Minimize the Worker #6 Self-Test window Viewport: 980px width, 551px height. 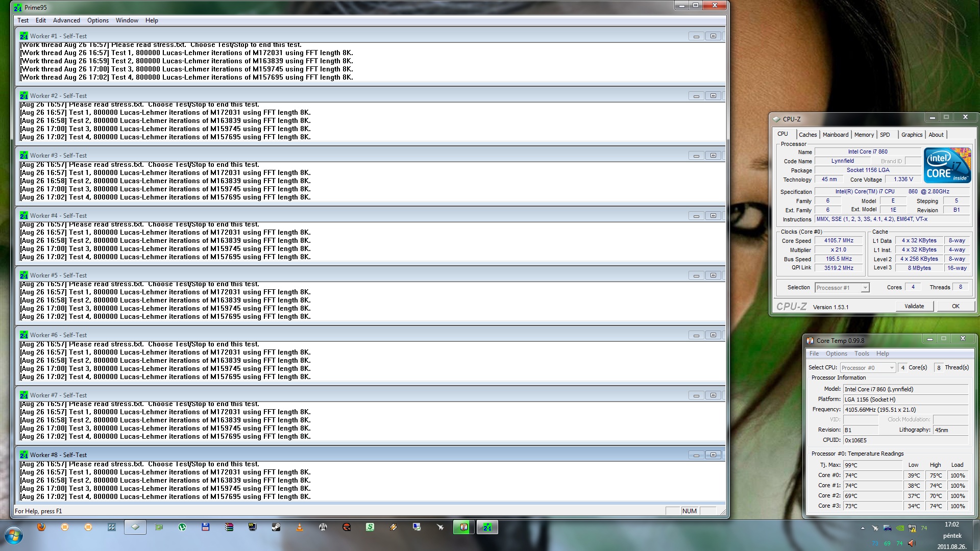(x=696, y=335)
